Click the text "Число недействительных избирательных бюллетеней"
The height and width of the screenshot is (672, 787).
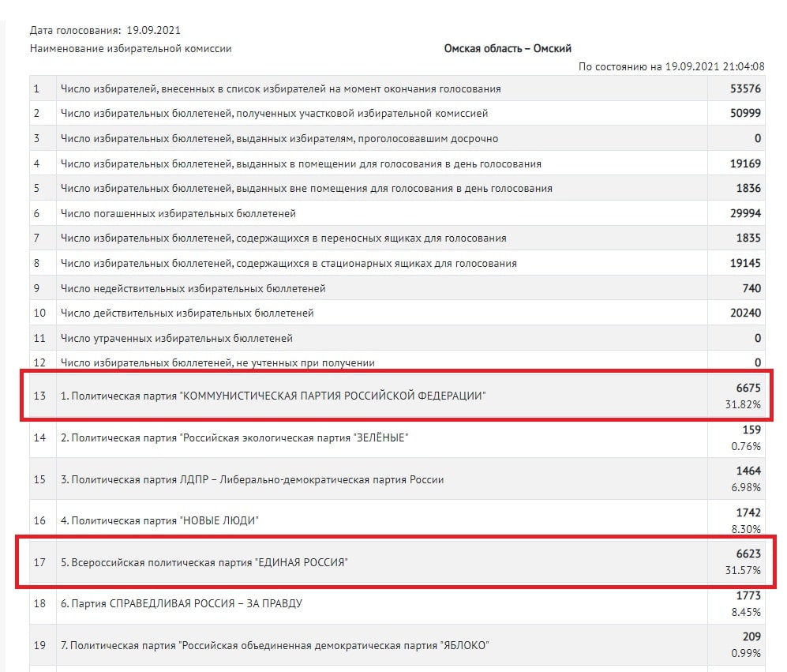(x=193, y=288)
